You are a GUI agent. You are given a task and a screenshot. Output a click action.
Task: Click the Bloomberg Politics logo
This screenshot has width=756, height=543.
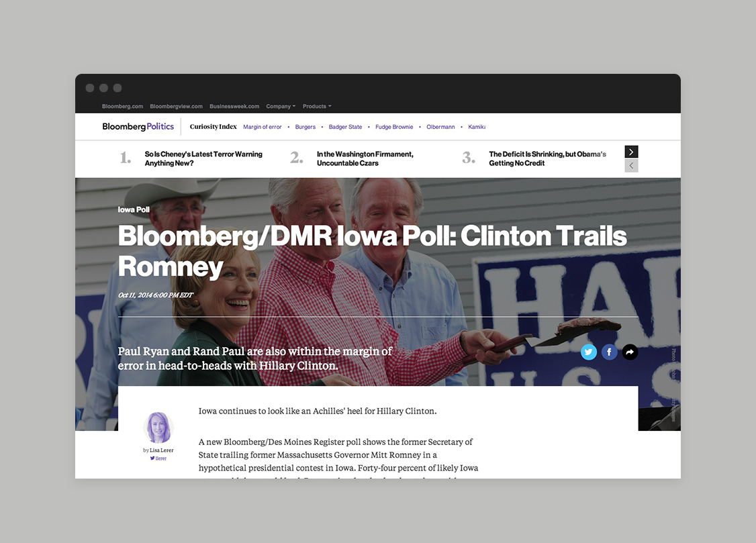pos(138,126)
